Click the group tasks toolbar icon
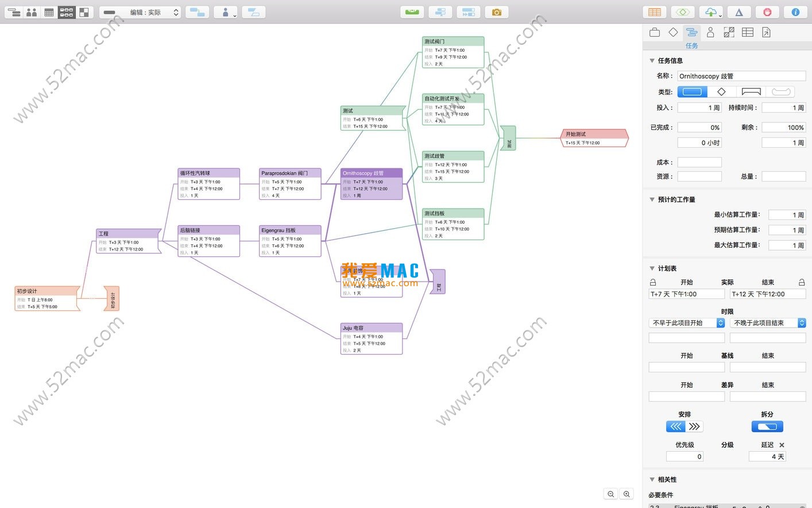 tap(254, 12)
